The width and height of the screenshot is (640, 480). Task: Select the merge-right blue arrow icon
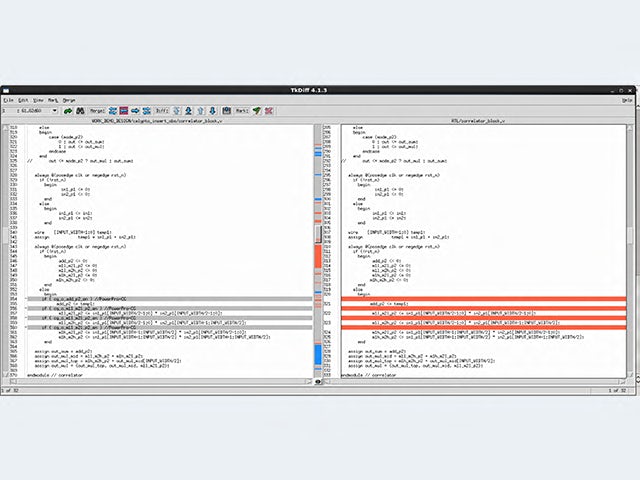(135, 111)
